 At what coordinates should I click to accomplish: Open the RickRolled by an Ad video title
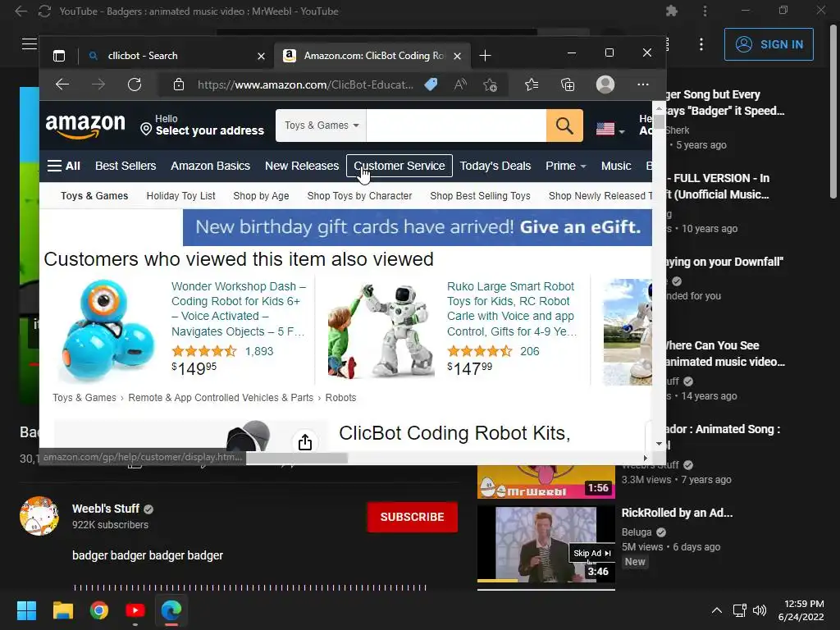(677, 513)
